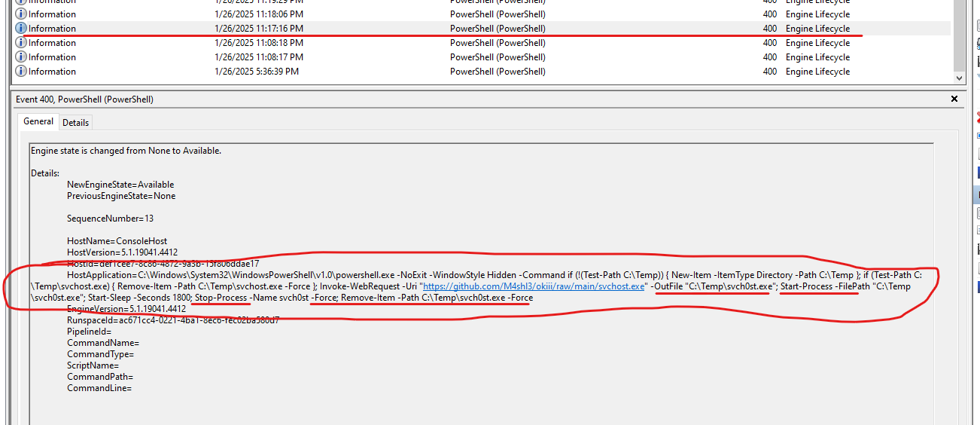The height and width of the screenshot is (425, 980).
Task: Click the event ID 400 in the 11:18:06 PM row
Action: click(769, 14)
